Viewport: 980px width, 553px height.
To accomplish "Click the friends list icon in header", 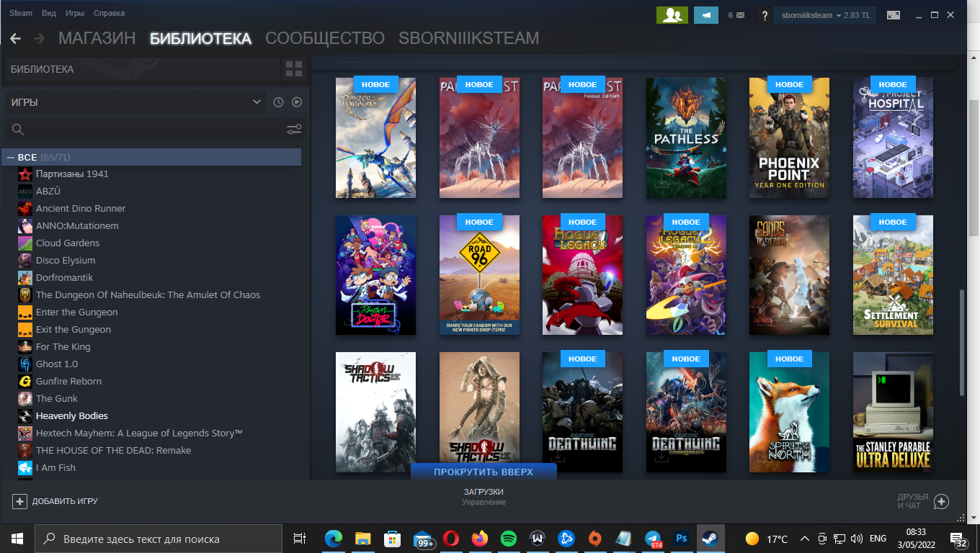I will 672,15.
